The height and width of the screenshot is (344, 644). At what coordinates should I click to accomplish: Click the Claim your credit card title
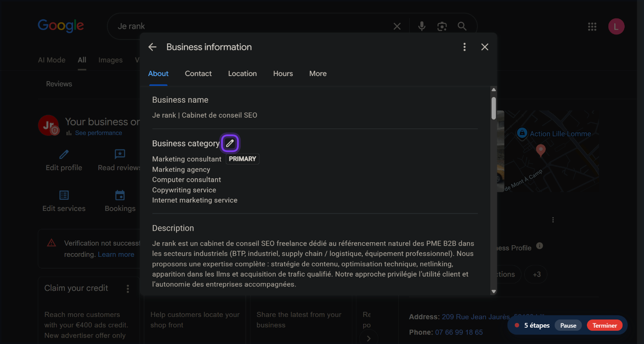[76, 288]
